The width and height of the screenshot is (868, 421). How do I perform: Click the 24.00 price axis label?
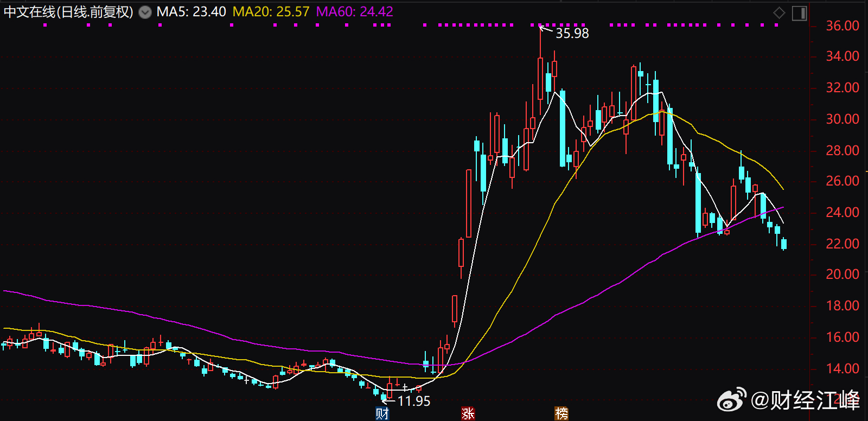(x=842, y=213)
